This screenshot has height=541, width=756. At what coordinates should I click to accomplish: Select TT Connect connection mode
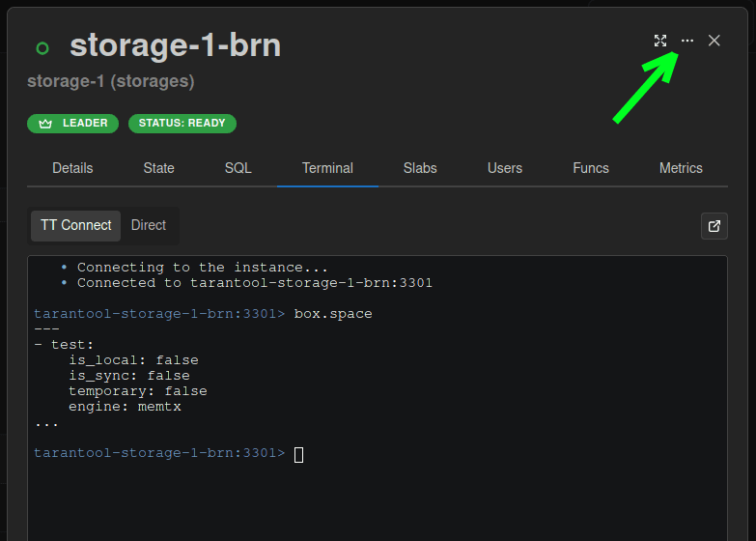(75, 226)
